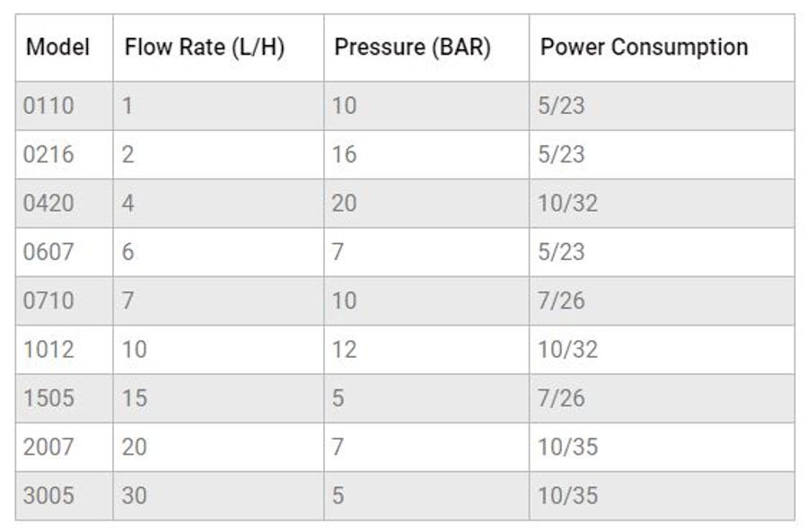Select model 0607 cell
The width and height of the screenshot is (808, 532).
[x=48, y=252]
